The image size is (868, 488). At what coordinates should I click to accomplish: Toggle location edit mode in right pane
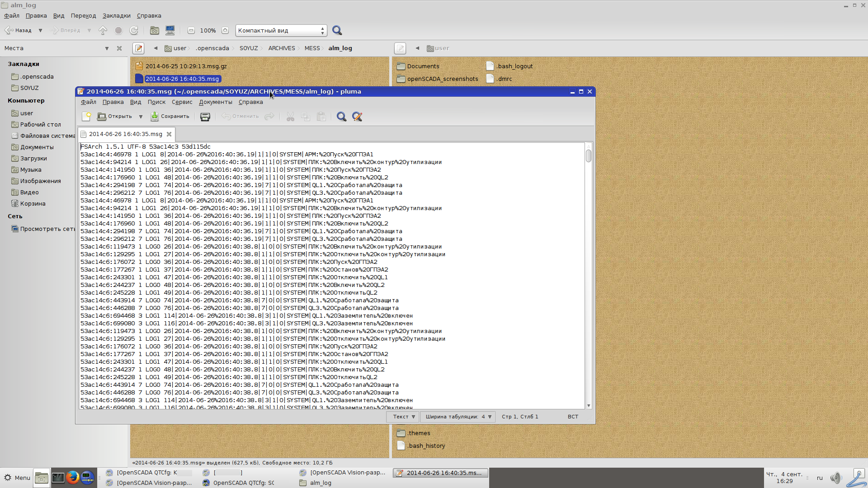coord(400,48)
